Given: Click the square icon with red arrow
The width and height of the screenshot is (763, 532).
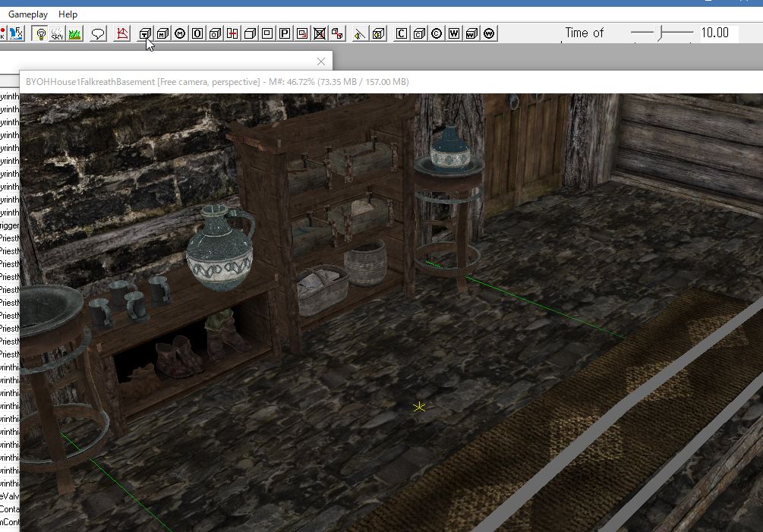Looking at the screenshot, I should 302,33.
